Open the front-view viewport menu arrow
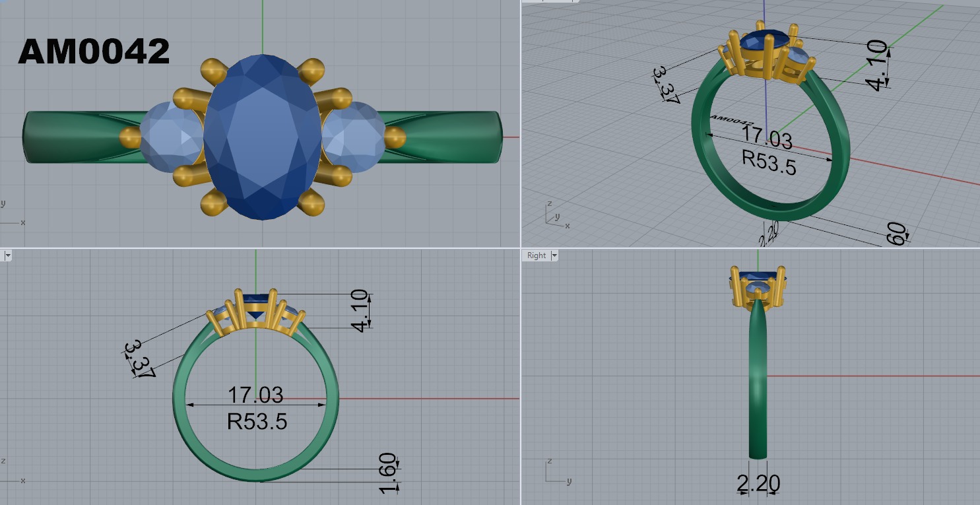Image resolution: width=980 pixels, height=505 pixels. tap(8, 255)
